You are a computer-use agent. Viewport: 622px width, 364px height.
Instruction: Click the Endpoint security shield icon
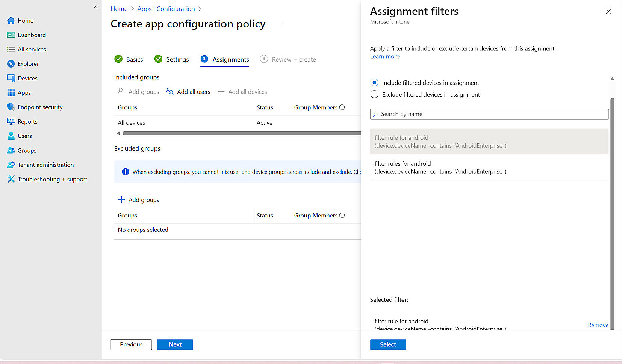click(11, 107)
